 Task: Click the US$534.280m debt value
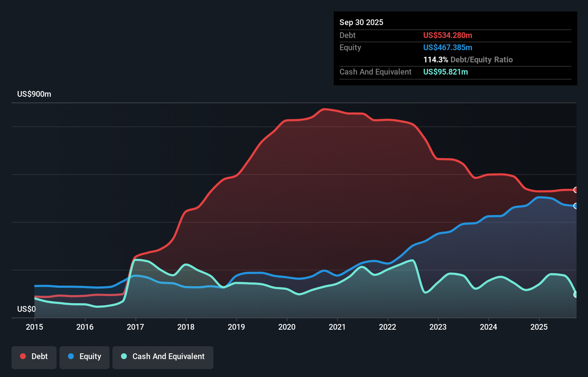coord(448,35)
